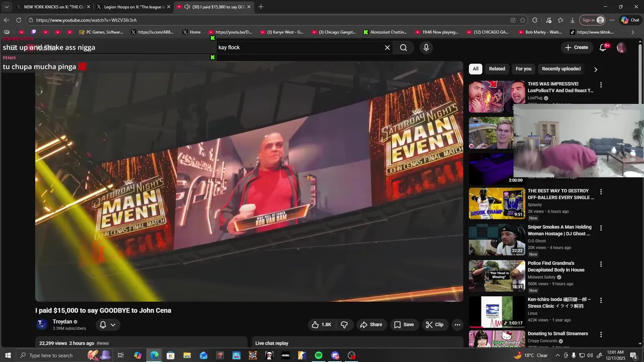Click the Sign in button

point(593,20)
